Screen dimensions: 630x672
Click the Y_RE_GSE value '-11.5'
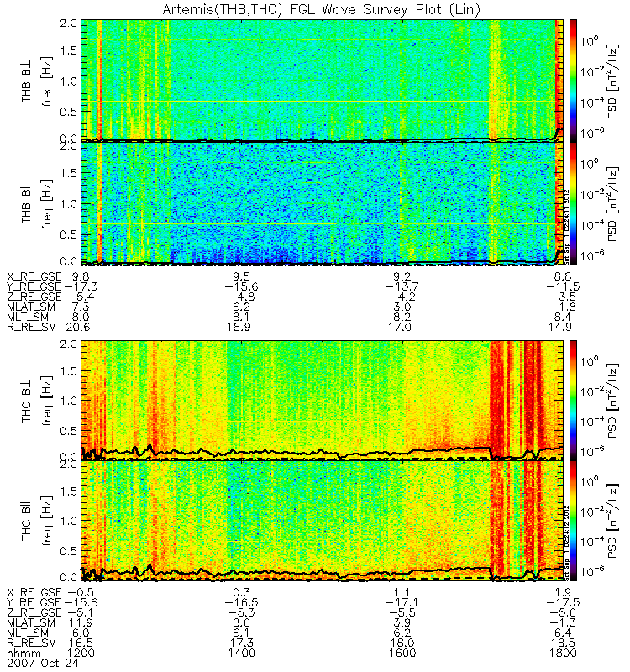point(563,286)
